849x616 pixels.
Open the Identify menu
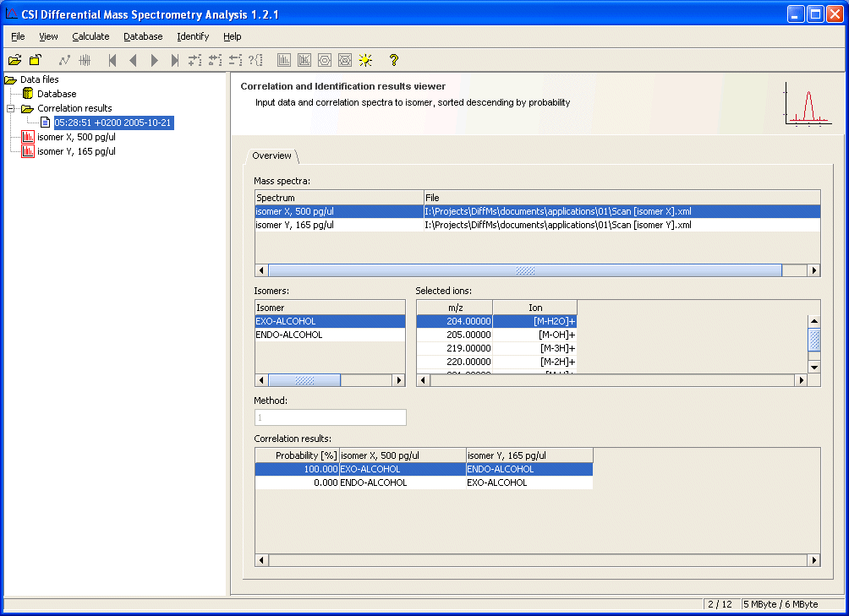pyautogui.click(x=193, y=36)
